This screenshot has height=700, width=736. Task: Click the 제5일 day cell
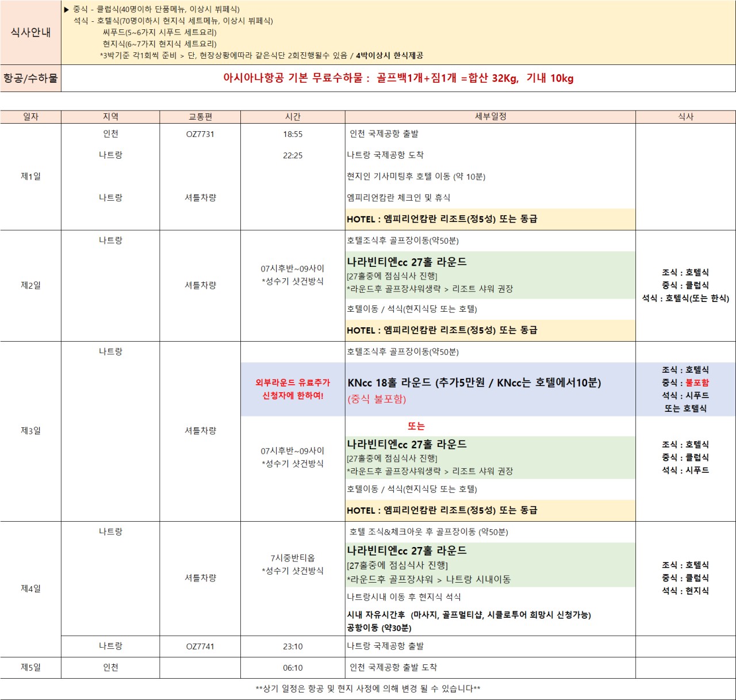(x=30, y=668)
